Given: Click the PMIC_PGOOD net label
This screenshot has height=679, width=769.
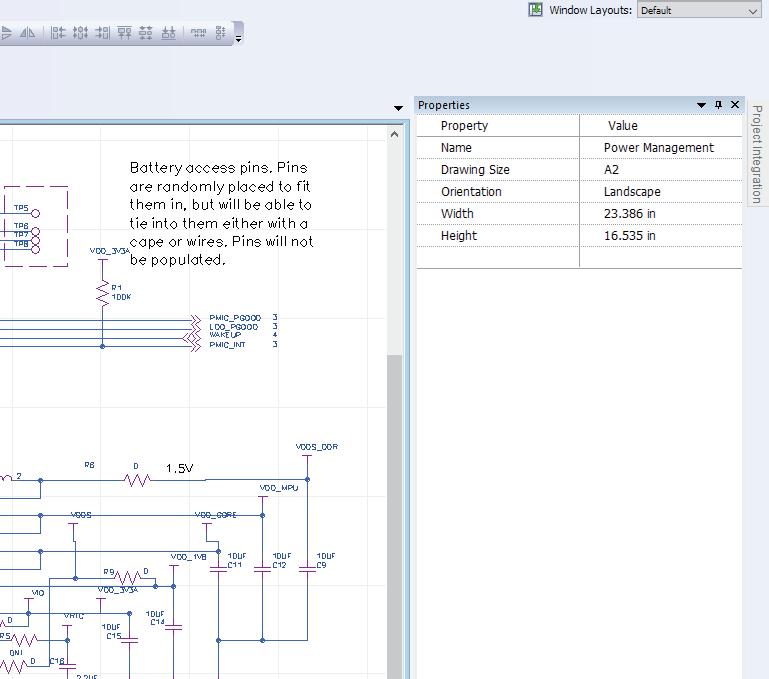Looking at the screenshot, I should (235, 318).
